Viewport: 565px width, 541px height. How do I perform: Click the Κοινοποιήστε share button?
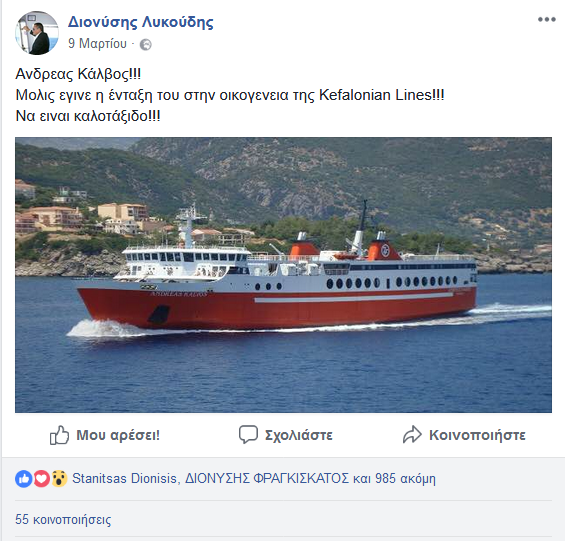(x=477, y=435)
